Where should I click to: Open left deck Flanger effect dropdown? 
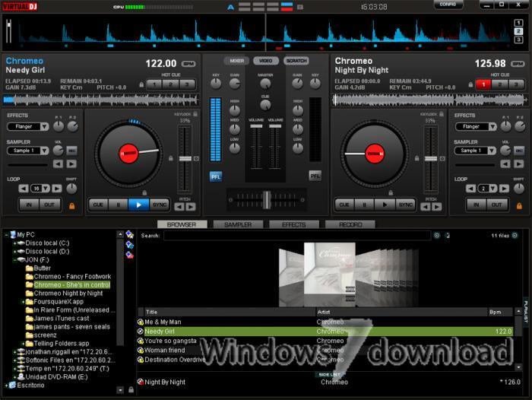[44, 127]
